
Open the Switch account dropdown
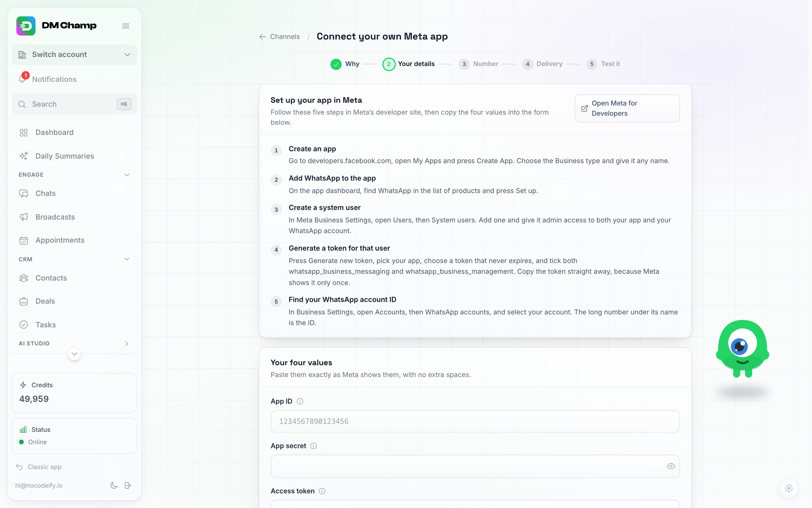point(74,54)
